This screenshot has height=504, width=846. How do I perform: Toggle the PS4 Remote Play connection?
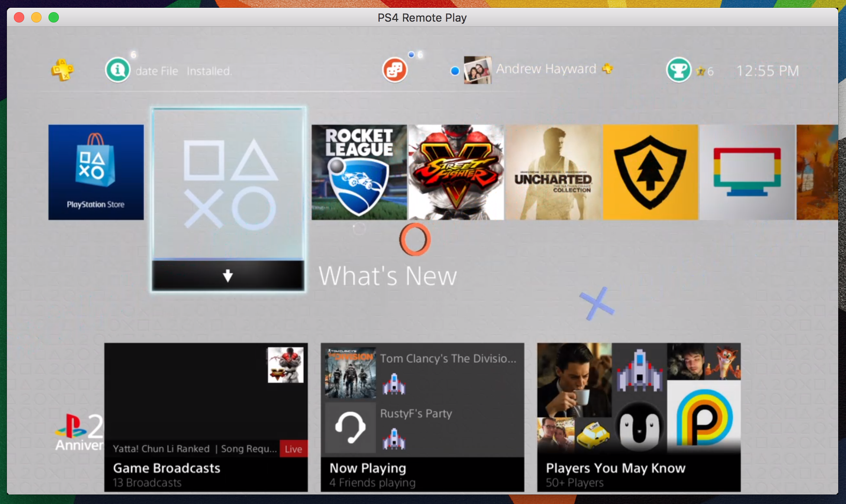19,17
